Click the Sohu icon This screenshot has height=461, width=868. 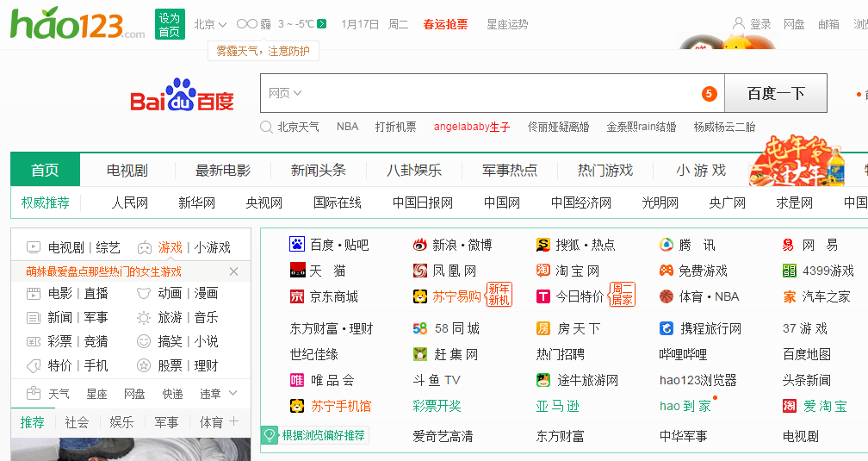(543, 245)
